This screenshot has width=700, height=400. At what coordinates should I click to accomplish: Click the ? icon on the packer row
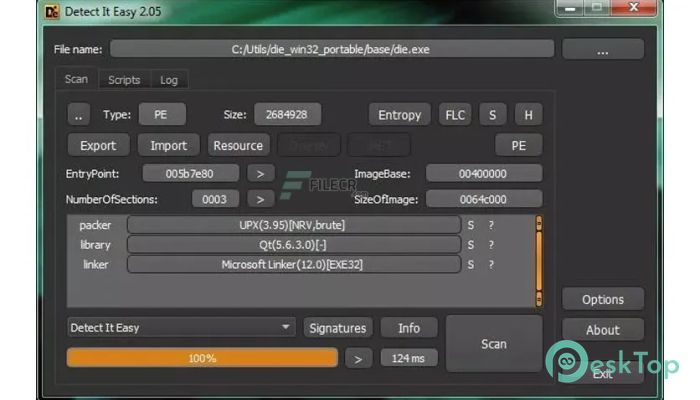click(x=491, y=225)
